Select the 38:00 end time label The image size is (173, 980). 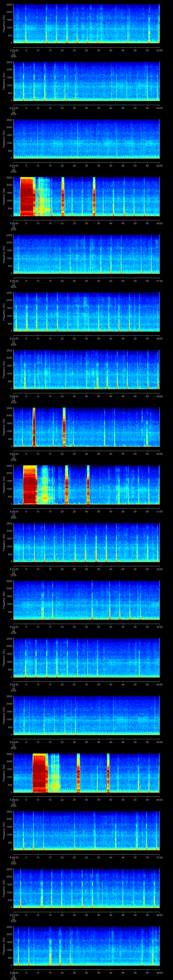(159, 915)
